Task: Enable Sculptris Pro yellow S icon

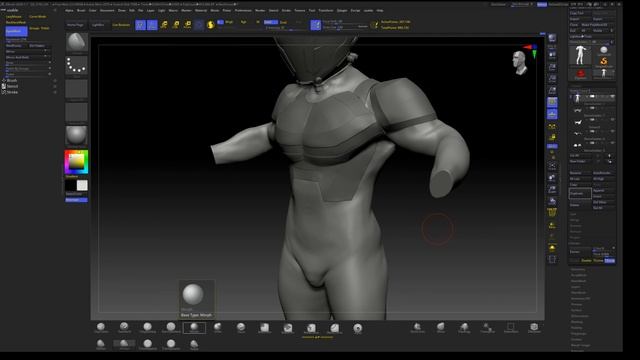Action: click(211, 25)
